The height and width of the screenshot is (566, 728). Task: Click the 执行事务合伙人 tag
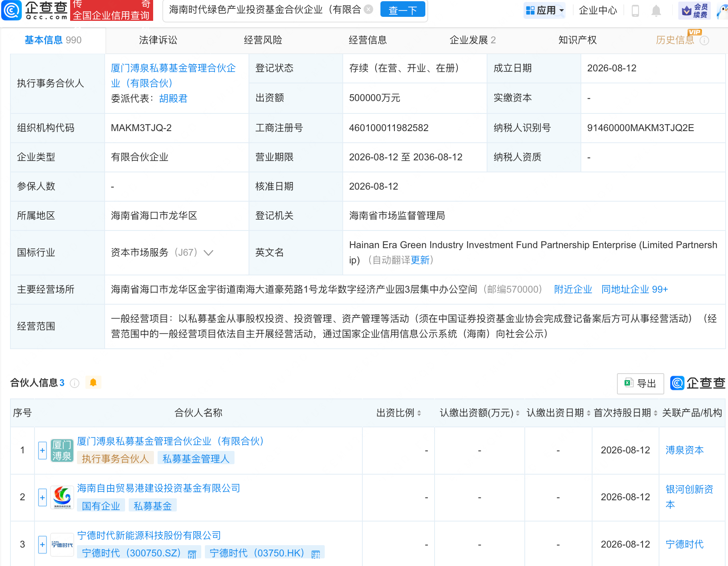click(115, 459)
